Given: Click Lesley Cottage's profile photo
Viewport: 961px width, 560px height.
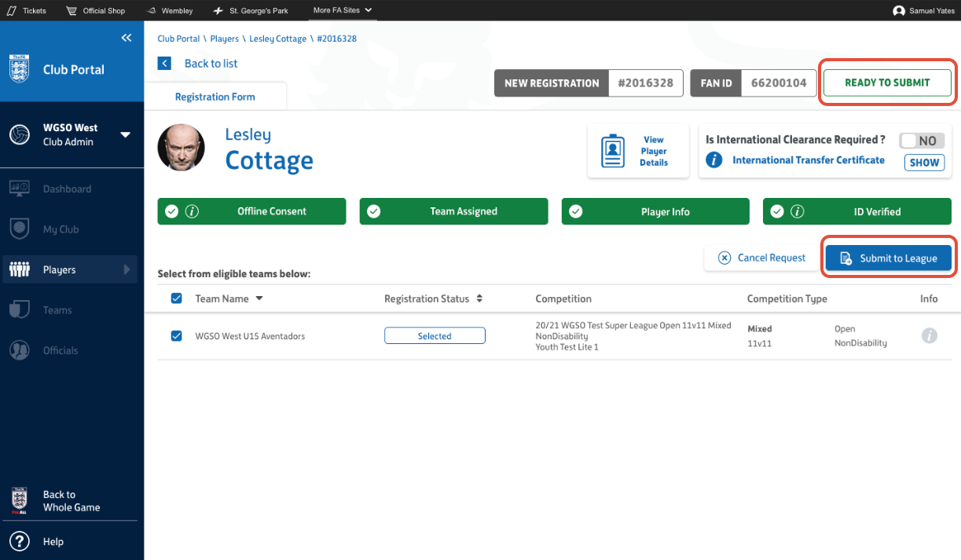Looking at the screenshot, I should 182,148.
